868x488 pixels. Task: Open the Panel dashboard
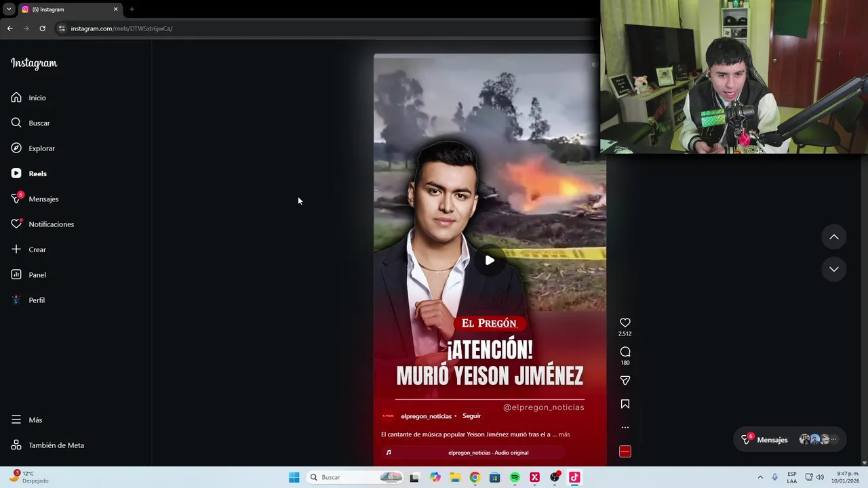coord(28,274)
